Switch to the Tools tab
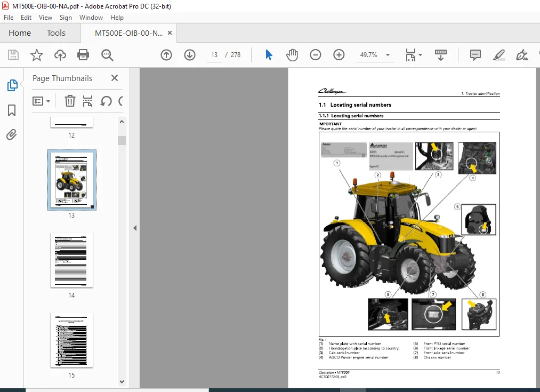The width and height of the screenshot is (540, 392). click(56, 33)
